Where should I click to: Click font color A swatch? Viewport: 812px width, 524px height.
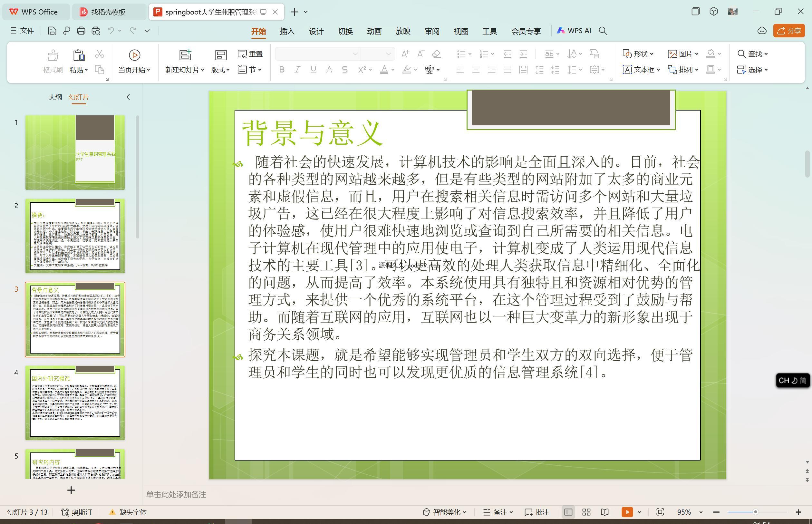click(x=384, y=70)
